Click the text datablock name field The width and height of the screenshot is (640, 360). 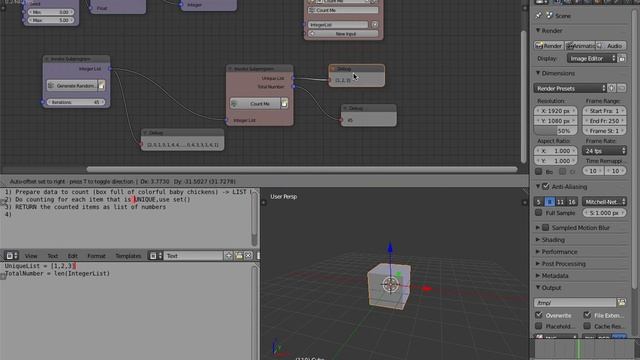[193, 256]
